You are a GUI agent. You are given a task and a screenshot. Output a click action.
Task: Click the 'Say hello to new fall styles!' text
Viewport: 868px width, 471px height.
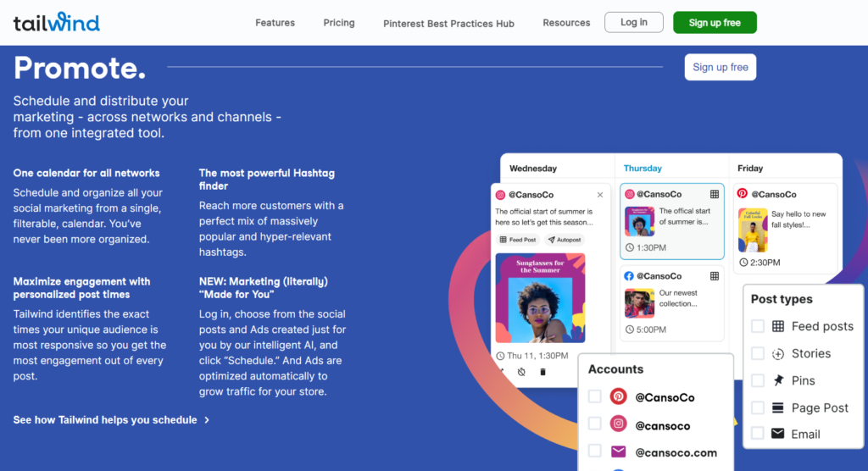(798, 219)
